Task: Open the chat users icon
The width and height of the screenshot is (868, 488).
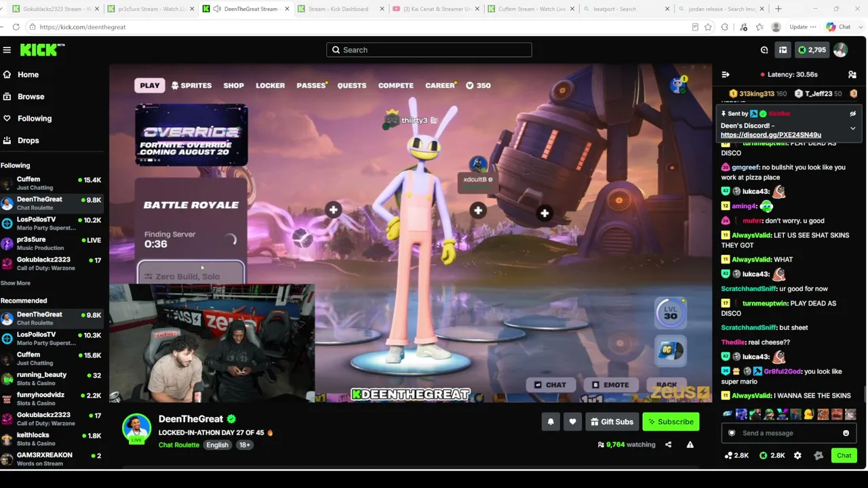Action: (852, 75)
